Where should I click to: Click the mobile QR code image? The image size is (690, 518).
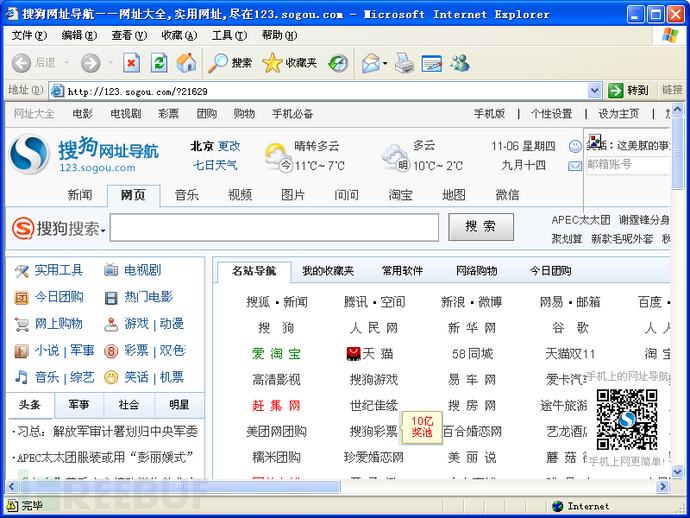pos(627,419)
